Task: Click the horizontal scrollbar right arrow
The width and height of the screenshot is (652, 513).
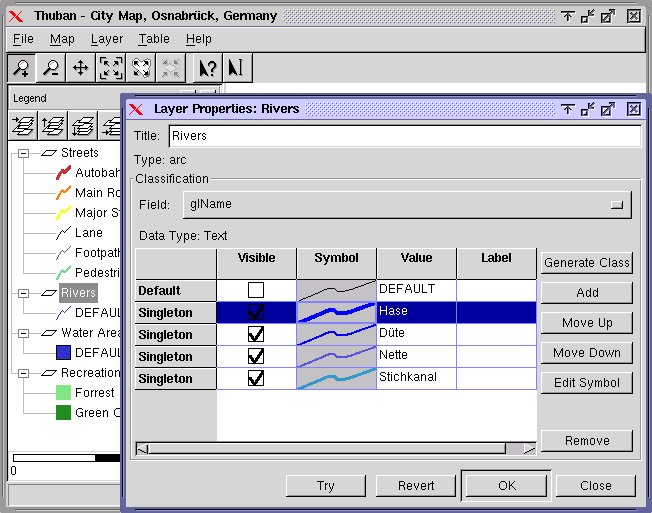Action: [529, 449]
